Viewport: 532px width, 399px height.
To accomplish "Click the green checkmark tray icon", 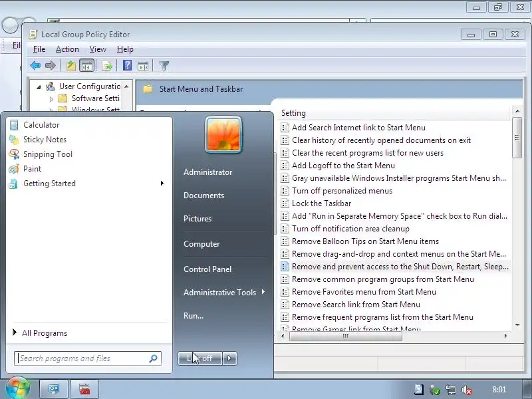I will pos(435,390).
